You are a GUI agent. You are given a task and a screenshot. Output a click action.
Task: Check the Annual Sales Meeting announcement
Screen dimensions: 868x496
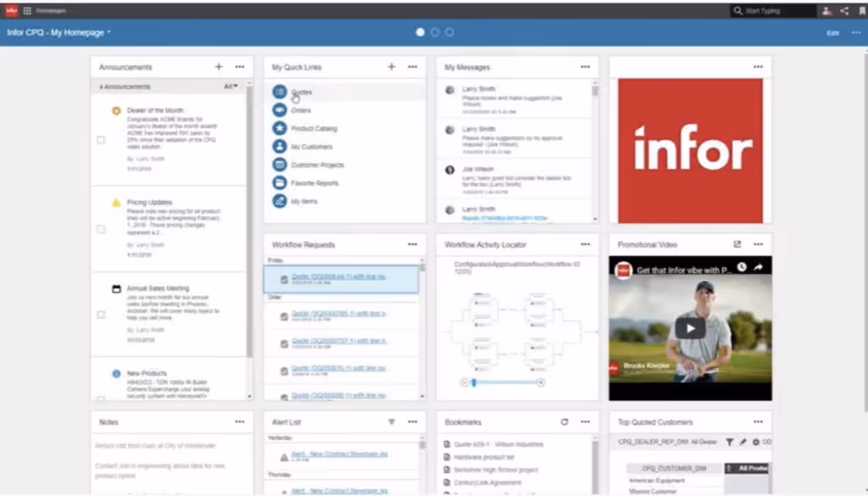pyautogui.click(x=101, y=315)
